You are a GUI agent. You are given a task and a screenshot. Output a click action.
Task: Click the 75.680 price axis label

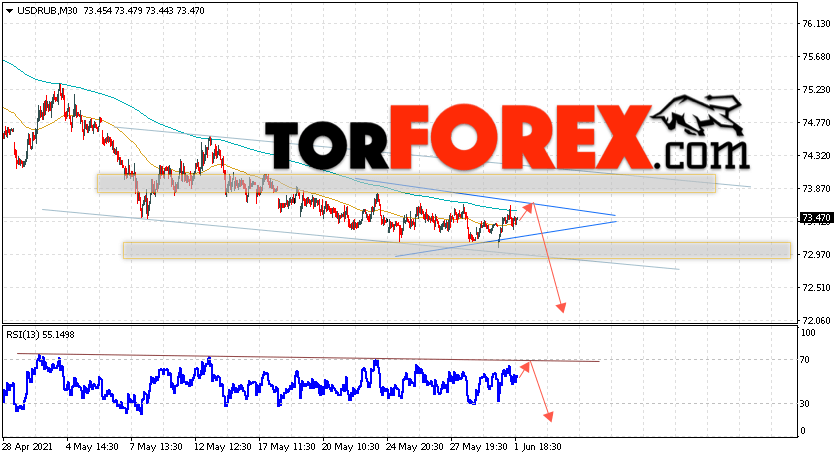[x=817, y=57]
